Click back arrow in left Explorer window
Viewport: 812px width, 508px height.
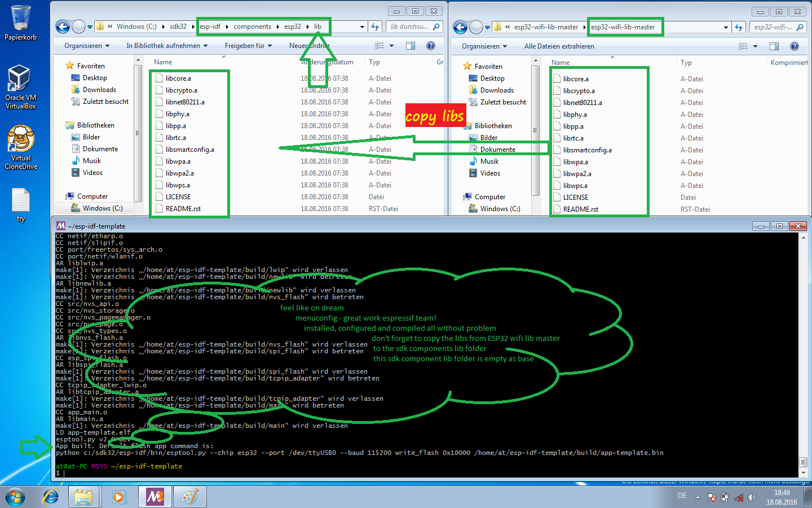(x=63, y=27)
